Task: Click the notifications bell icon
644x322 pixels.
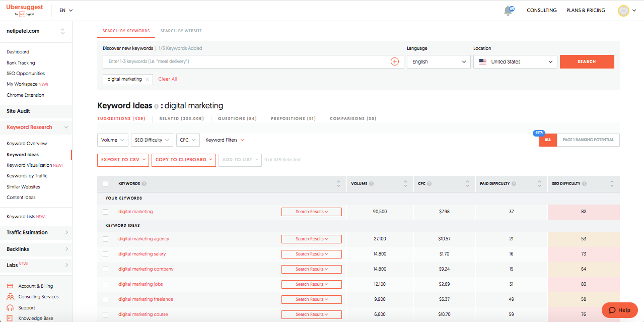Action: pyautogui.click(x=508, y=11)
